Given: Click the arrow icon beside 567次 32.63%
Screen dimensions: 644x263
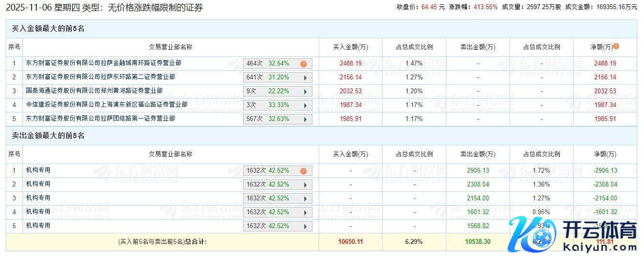Looking at the screenshot, I should click(x=305, y=119).
